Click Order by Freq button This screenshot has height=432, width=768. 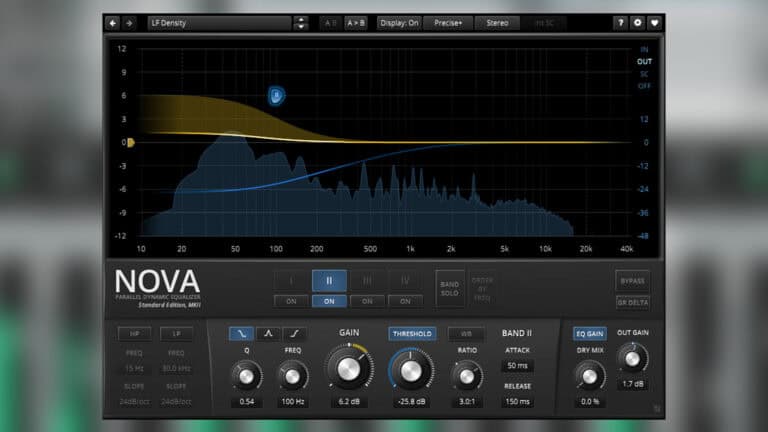(x=482, y=288)
